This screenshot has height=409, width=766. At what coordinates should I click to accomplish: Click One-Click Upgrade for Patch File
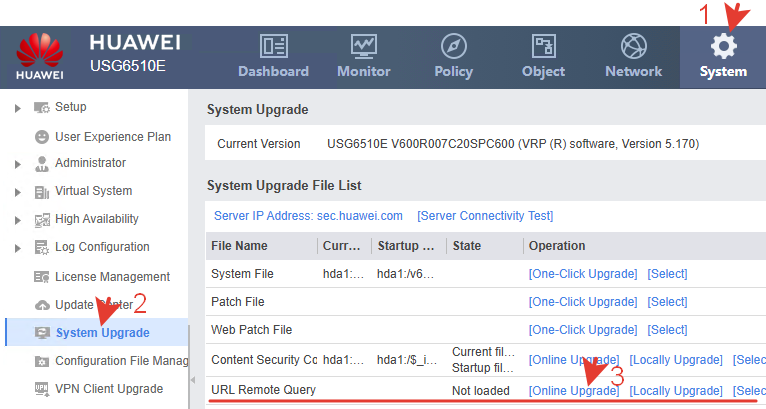tap(583, 302)
